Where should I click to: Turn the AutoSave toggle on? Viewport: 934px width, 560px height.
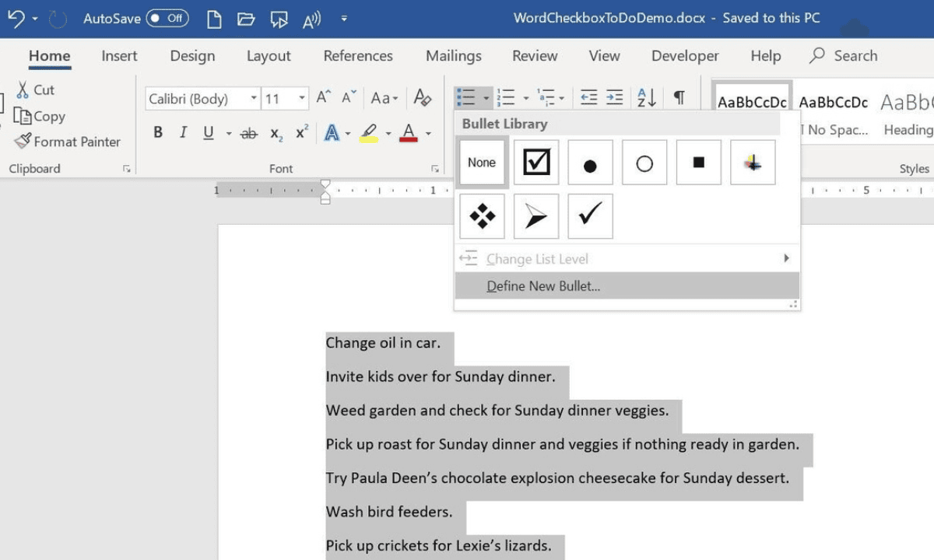pos(167,18)
